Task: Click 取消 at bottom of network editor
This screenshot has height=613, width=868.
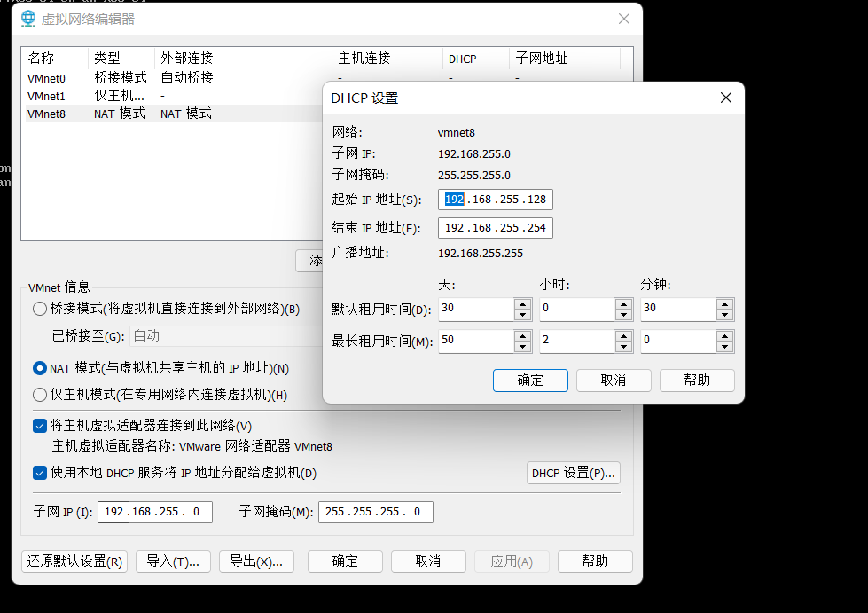Action: coord(428,562)
